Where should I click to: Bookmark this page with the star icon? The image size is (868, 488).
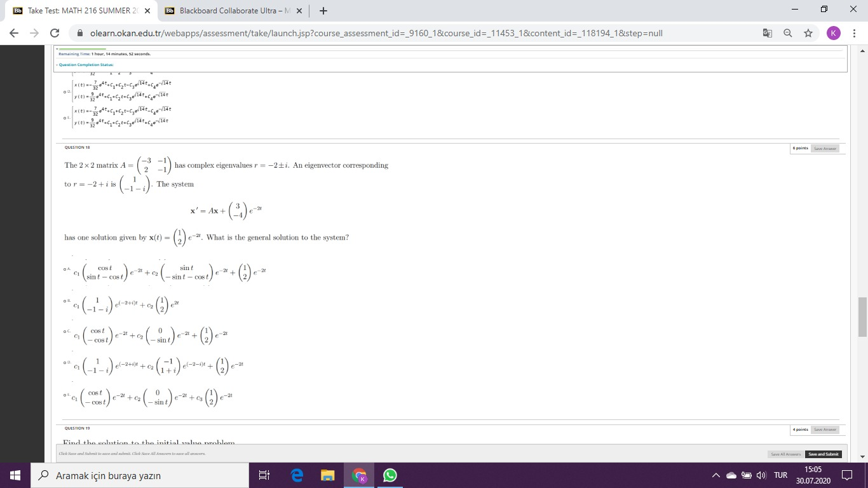pos(808,33)
